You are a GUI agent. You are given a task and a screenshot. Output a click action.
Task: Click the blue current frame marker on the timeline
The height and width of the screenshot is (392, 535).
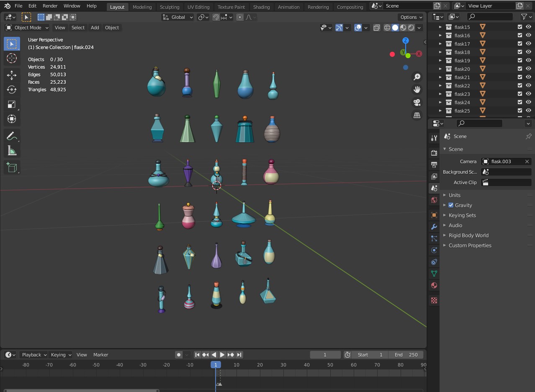(216, 365)
